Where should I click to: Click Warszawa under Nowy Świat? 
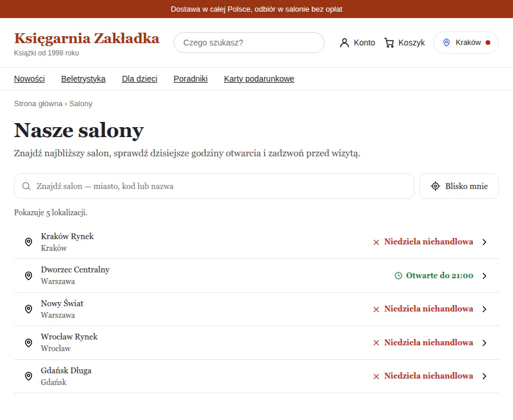pos(58,315)
